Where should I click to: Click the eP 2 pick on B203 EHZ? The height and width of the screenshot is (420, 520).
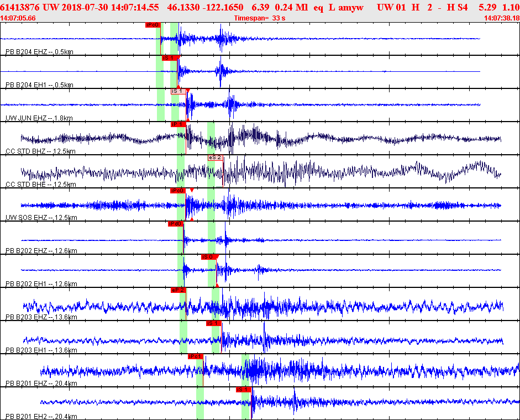click(x=178, y=290)
